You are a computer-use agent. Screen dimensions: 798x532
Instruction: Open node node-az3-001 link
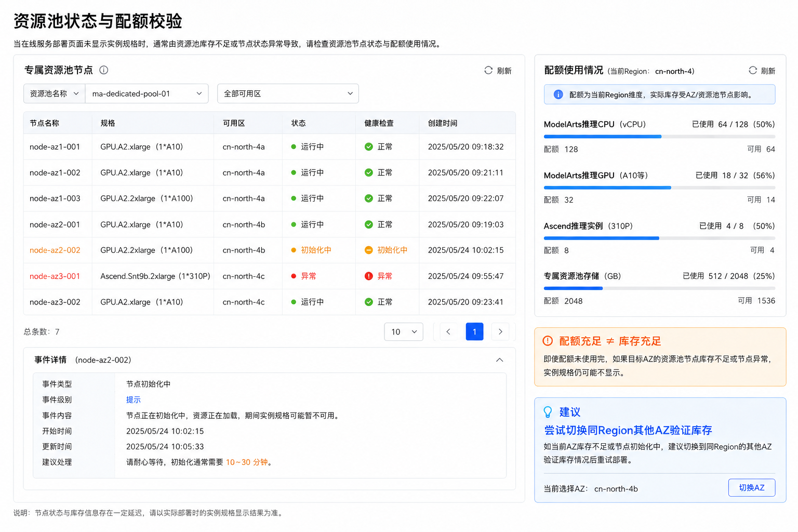pyautogui.click(x=55, y=276)
